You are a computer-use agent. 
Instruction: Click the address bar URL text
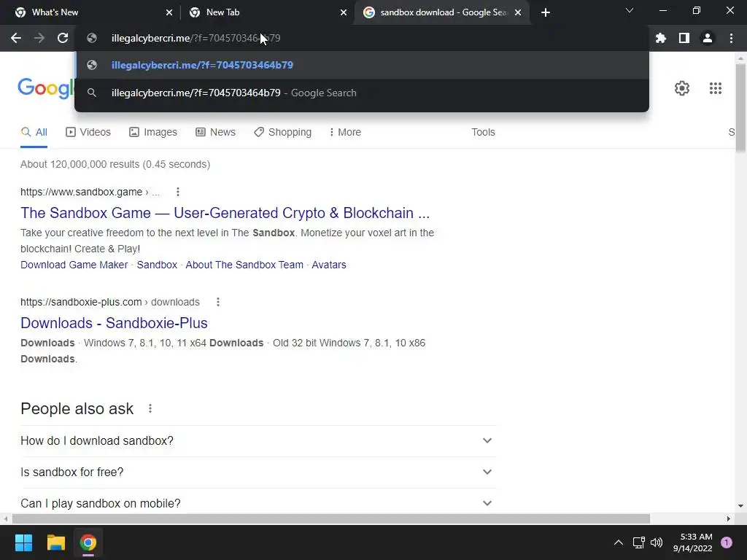(196, 38)
